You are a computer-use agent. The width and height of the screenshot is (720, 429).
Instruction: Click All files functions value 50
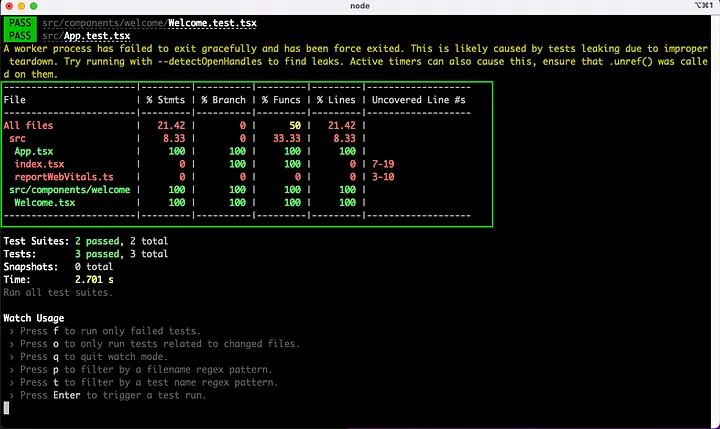(x=295, y=125)
